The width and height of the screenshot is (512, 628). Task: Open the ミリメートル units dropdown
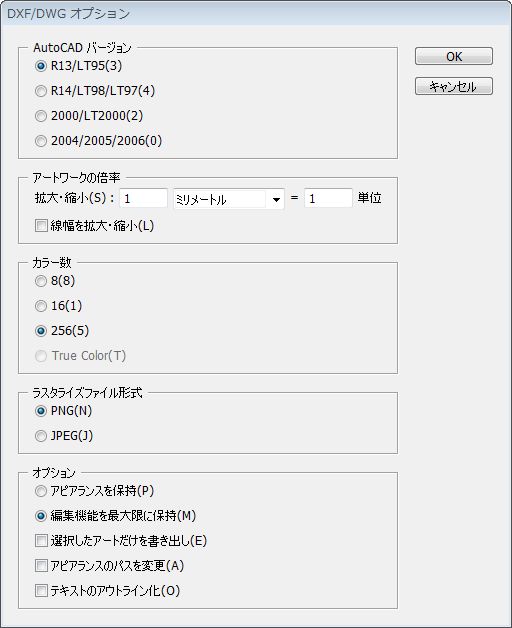[229, 199]
